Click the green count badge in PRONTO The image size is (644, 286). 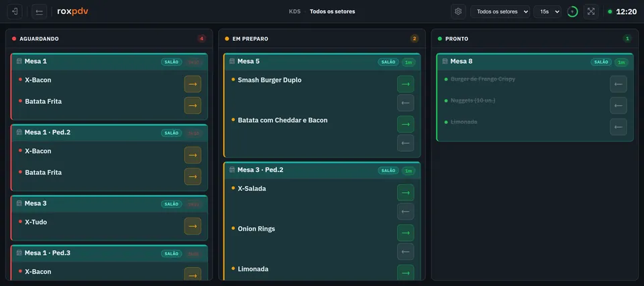point(627,39)
